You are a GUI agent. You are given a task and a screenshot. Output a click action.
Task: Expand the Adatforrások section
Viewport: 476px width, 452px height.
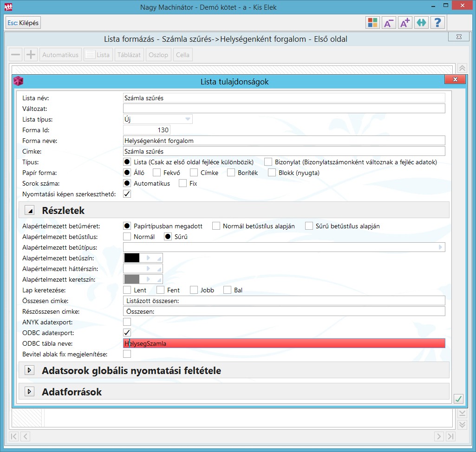[x=29, y=392]
